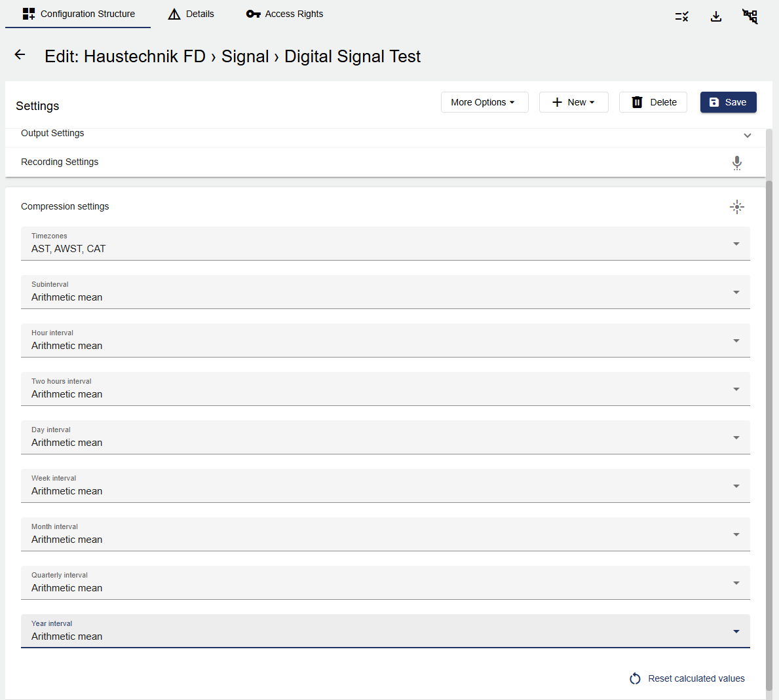Screen dimensions: 779x700
Task: Expand the Output Settings section
Action: (747, 136)
